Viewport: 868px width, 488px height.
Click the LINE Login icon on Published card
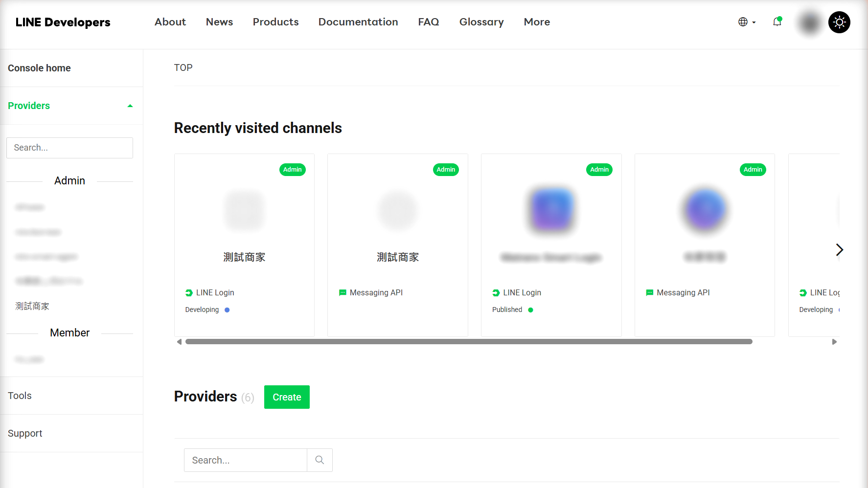[x=496, y=293]
